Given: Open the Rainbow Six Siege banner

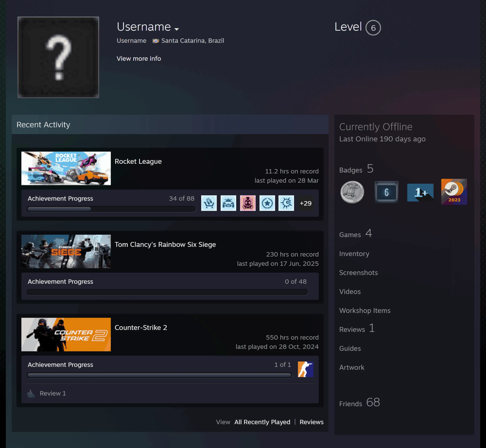Looking at the screenshot, I should tap(66, 251).
